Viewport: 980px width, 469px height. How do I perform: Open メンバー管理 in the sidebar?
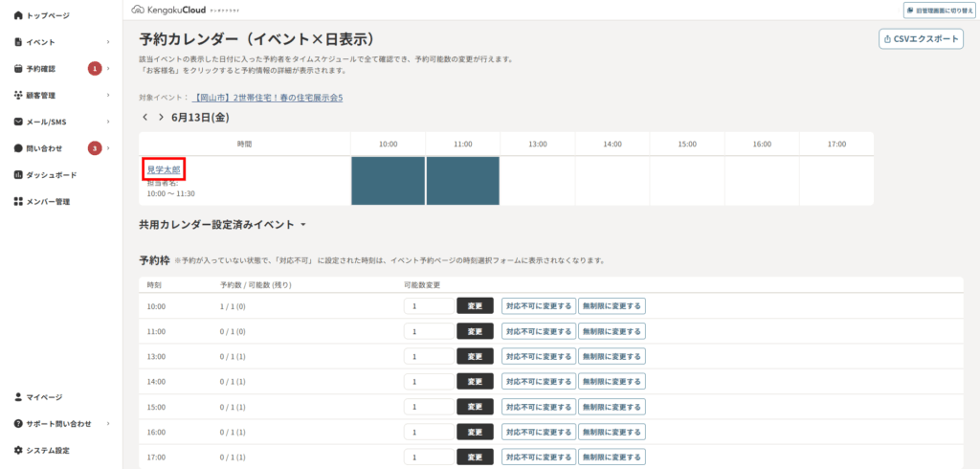48,201
